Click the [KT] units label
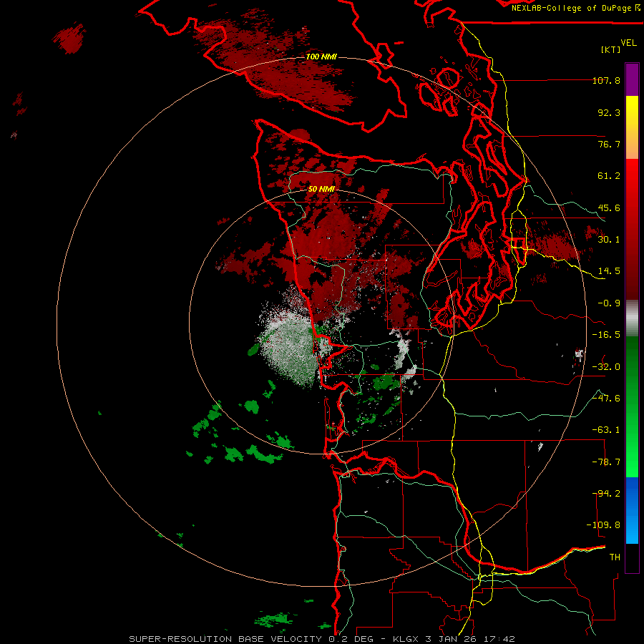 [611, 49]
